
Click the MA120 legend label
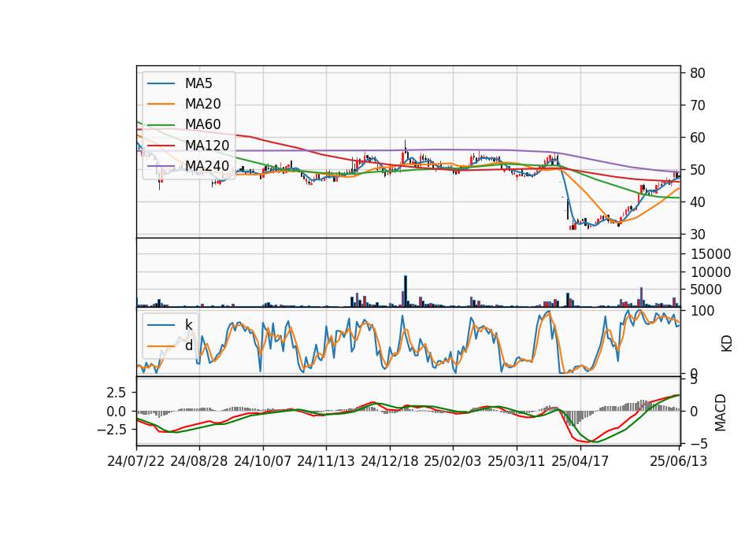pos(207,145)
